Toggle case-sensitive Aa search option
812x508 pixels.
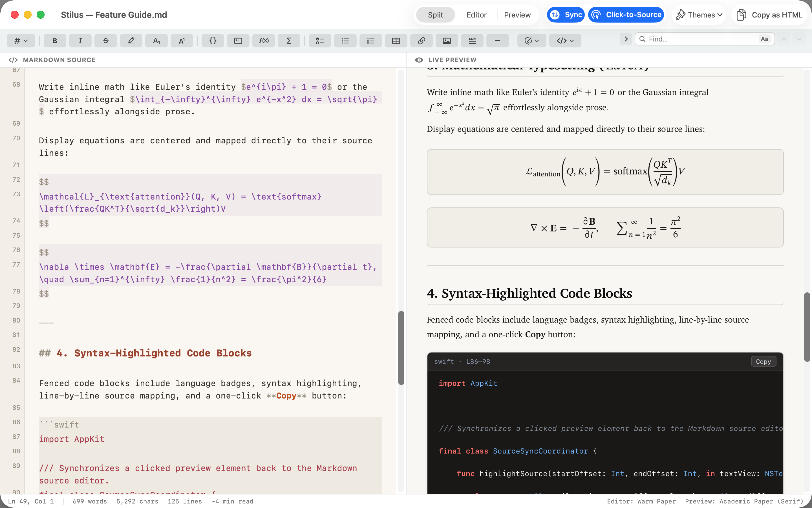point(764,39)
